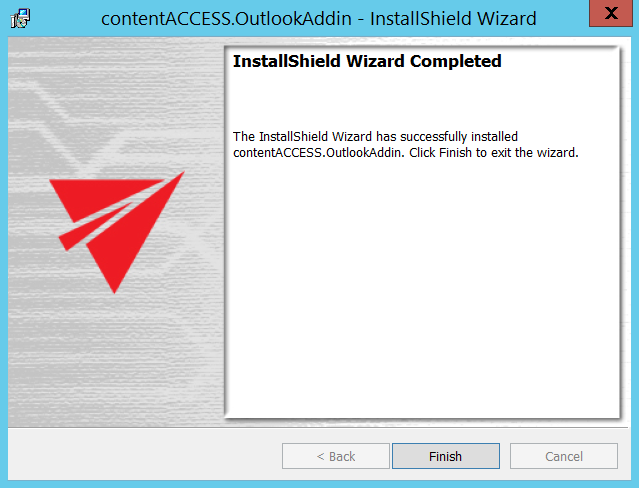Click the heading InstallShield Wizard Completed
The width and height of the screenshot is (639, 488).
coord(367,61)
